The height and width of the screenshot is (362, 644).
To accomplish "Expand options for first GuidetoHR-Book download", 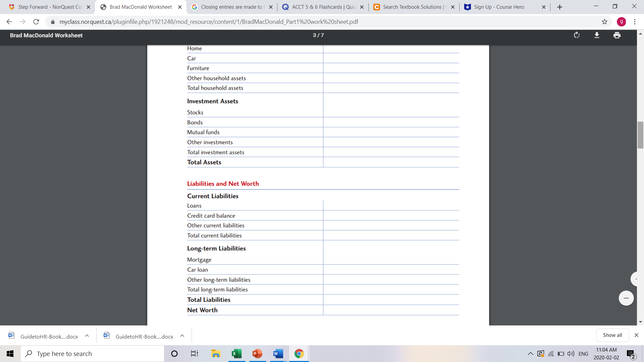I will (87, 336).
